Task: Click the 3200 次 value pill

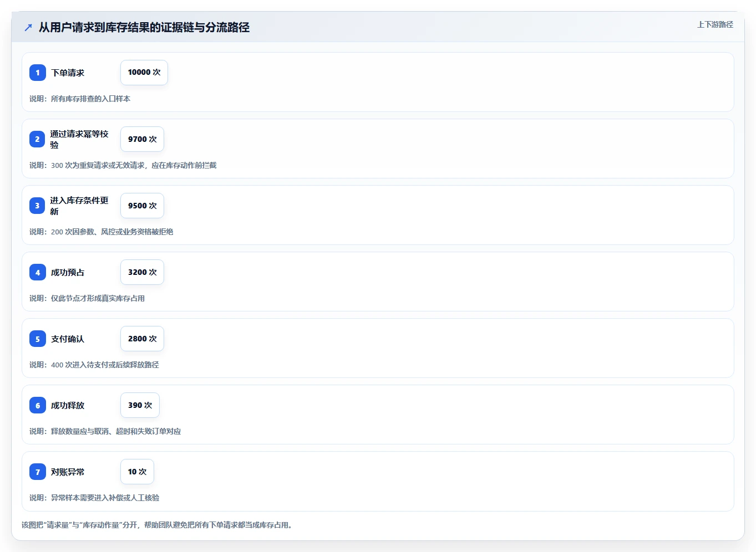Action: pyautogui.click(x=142, y=272)
